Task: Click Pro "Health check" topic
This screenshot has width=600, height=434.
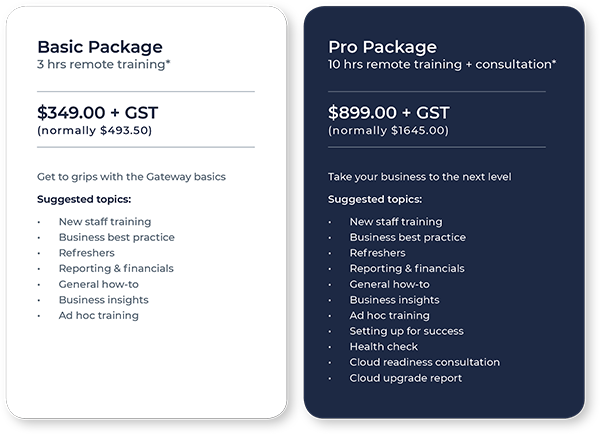Action: point(383,347)
